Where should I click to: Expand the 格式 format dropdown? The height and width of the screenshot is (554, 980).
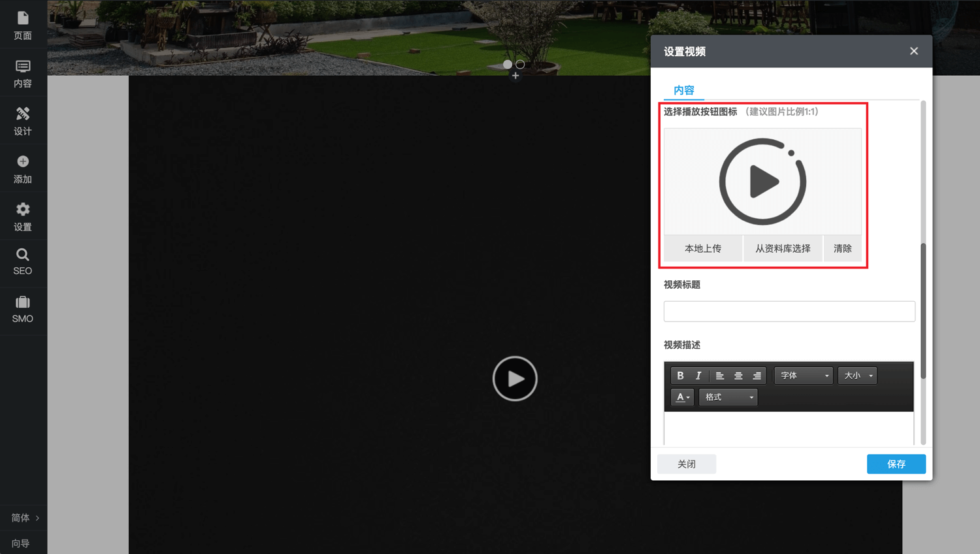point(728,397)
